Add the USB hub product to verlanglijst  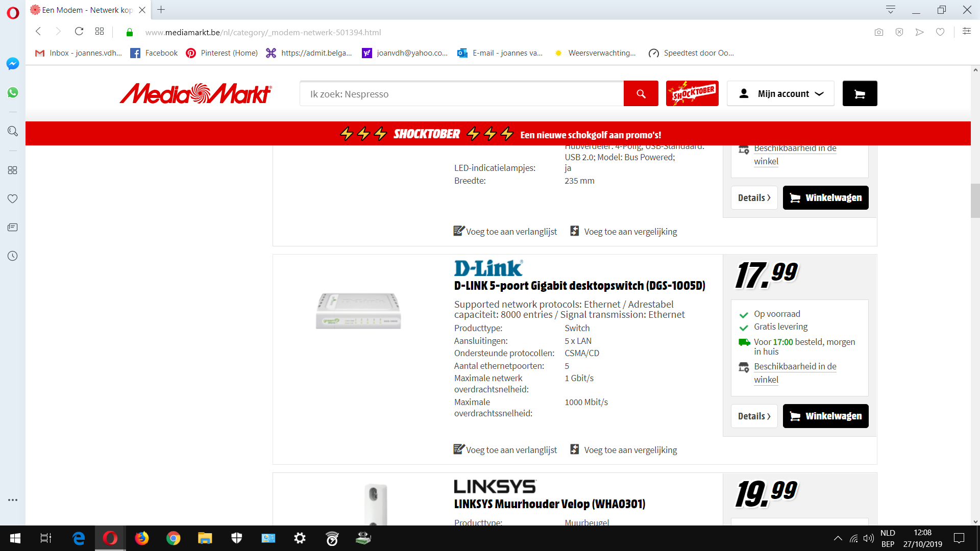[505, 232]
